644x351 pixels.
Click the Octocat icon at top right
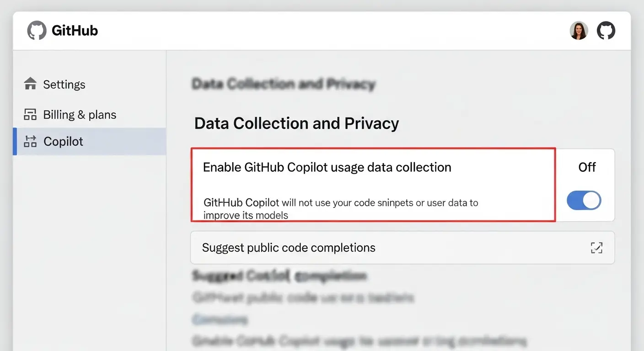coord(606,31)
